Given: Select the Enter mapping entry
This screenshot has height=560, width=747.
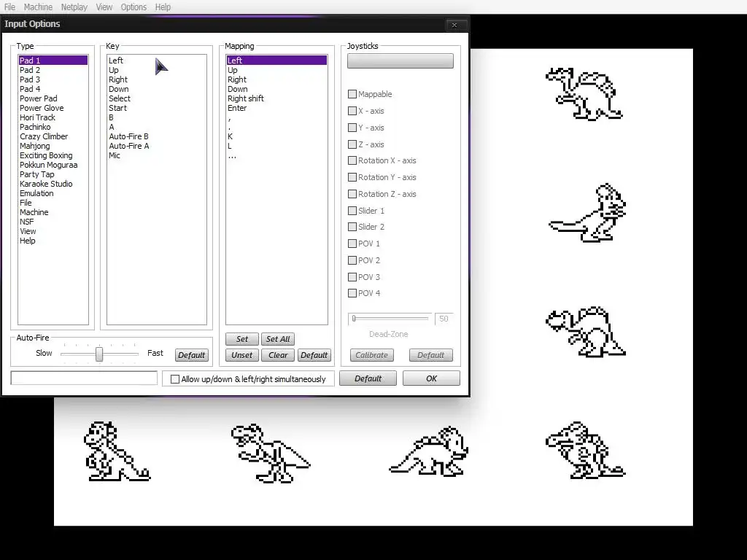Looking at the screenshot, I should coord(276,108).
